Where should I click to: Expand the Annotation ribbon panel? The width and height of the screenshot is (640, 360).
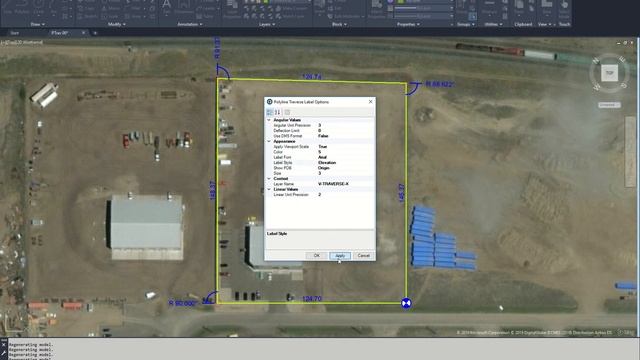point(190,24)
